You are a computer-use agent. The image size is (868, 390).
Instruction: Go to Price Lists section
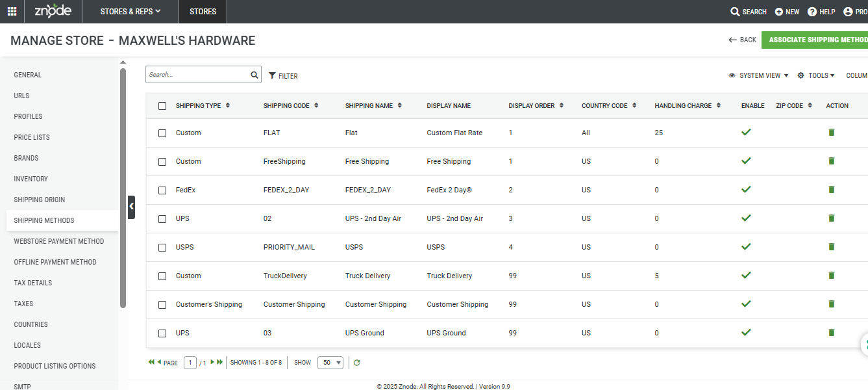(x=32, y=137)
